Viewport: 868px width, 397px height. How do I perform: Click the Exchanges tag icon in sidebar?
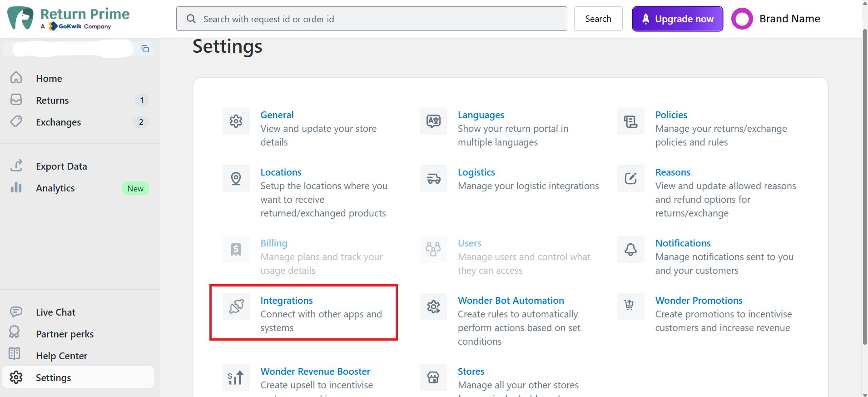[x=16, y=121]
